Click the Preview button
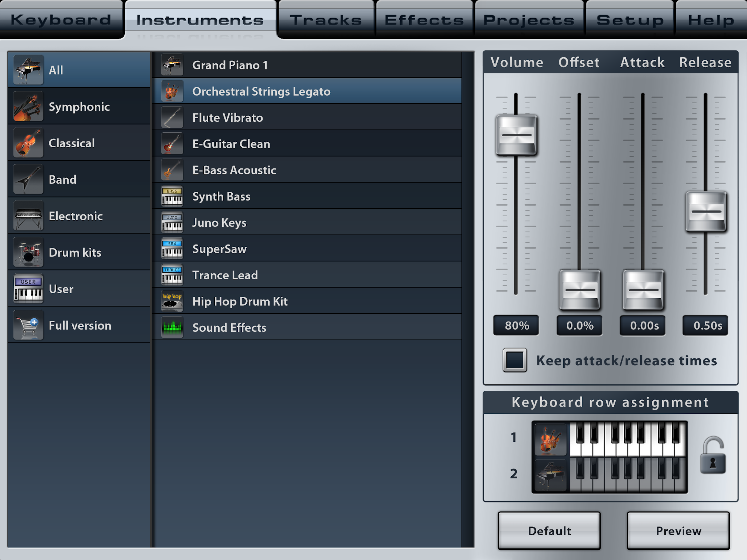Image resolution: width=747 pixels, height=560 pixels. coord(678,531)
